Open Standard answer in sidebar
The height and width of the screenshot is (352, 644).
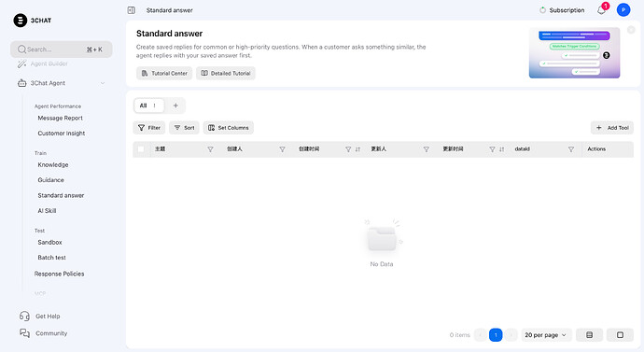[61, 195]
